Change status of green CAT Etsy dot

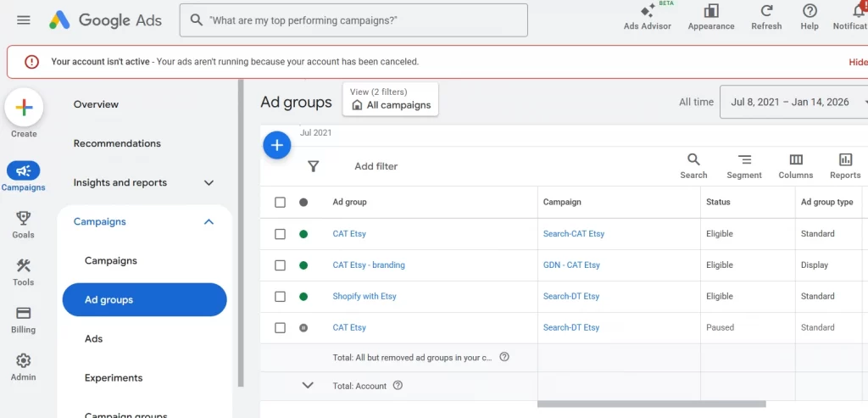pos(303,234)
